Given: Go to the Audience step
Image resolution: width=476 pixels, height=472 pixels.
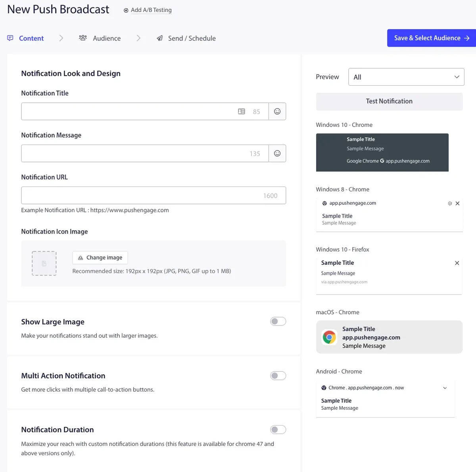Looking at the screenshot, I should 100,38.
